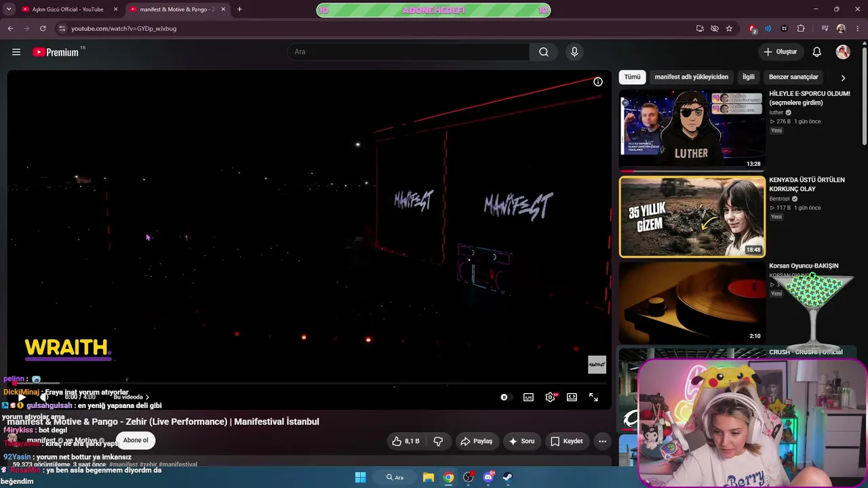868x488 pixels.
Task: Select the İlgili filter chip
Action: point(748,77)
